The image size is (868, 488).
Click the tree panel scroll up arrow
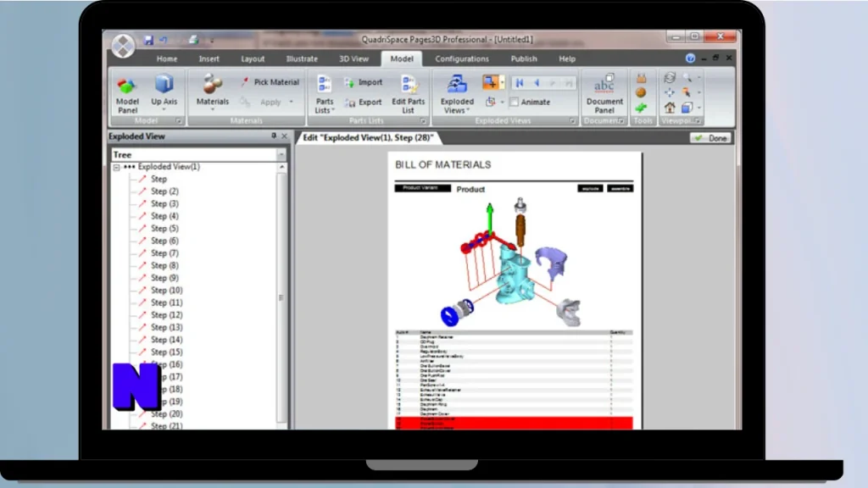pyautogui.click(x=281, y=167)
